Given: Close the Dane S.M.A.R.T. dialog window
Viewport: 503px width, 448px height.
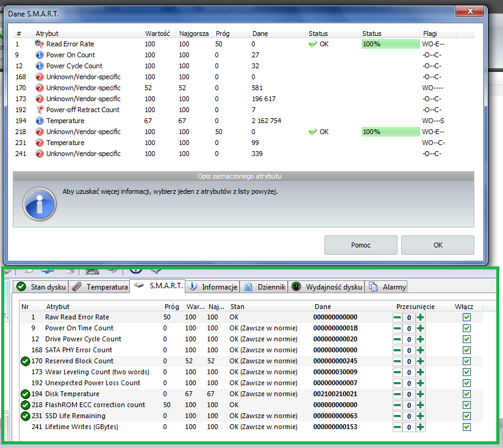Looking at the screenshot, I should [469, 11].
